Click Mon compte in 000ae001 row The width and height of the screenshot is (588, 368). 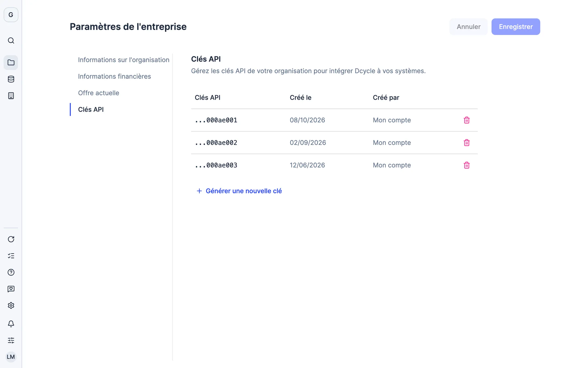tap(392, 120)
